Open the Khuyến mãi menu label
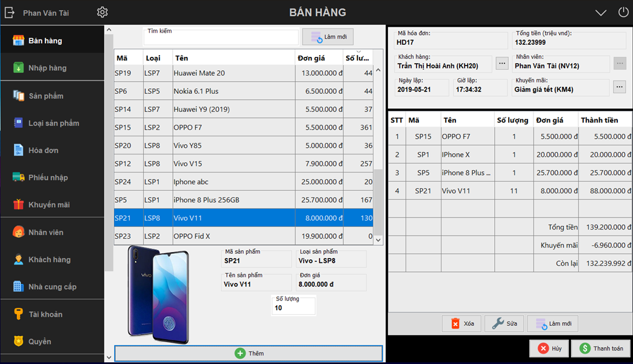This screenshot has height=364, width=633. click(x=49, y=205)
